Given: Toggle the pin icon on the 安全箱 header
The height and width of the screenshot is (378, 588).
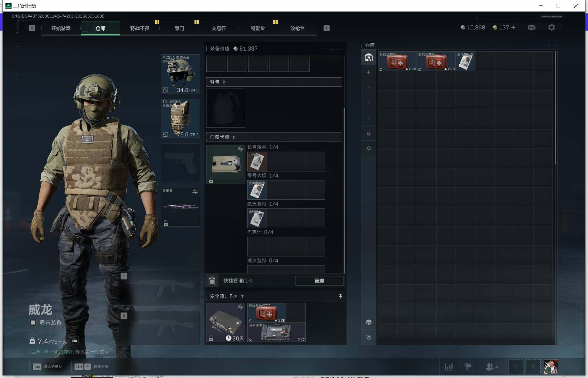Looking at the screenshot, I should click(x=340, y=296).
